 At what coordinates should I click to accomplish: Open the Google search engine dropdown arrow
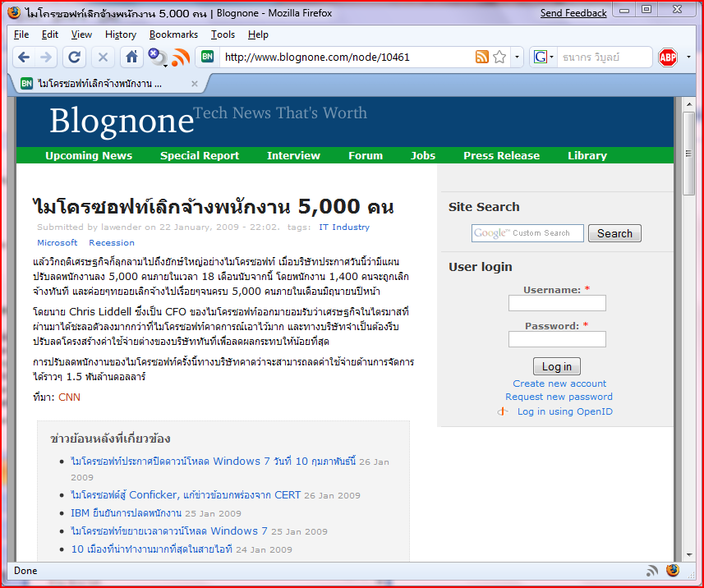coord(552,57)
